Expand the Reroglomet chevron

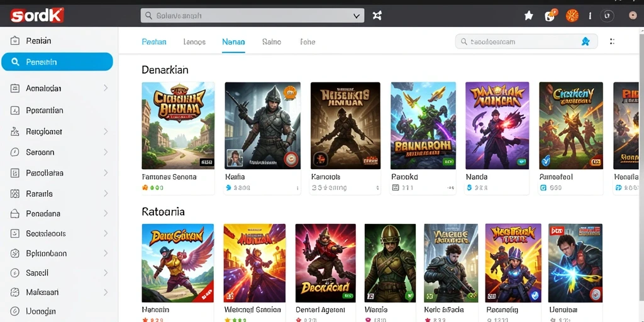tap(106, 131)
